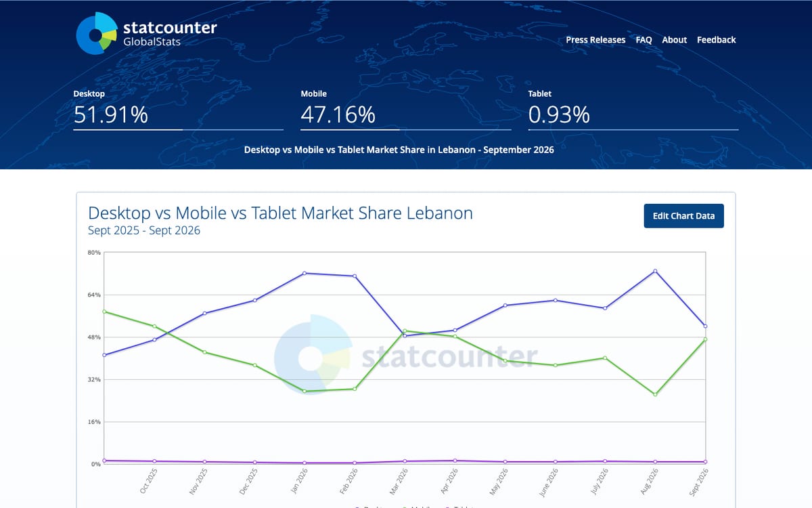812x508 pixels.
Task: Click the green line's Sept 2026 end point
Action: click(705, 339)
